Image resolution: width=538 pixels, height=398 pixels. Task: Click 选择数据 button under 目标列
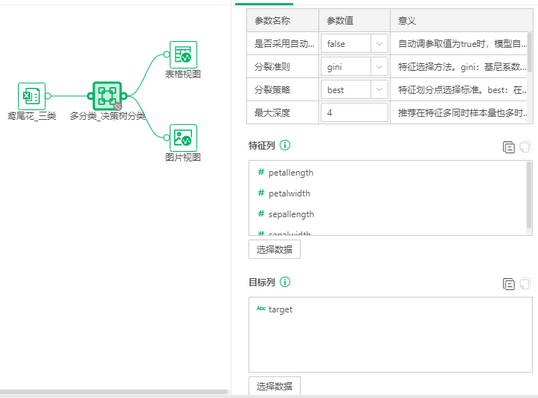click(x=274, y=386)
